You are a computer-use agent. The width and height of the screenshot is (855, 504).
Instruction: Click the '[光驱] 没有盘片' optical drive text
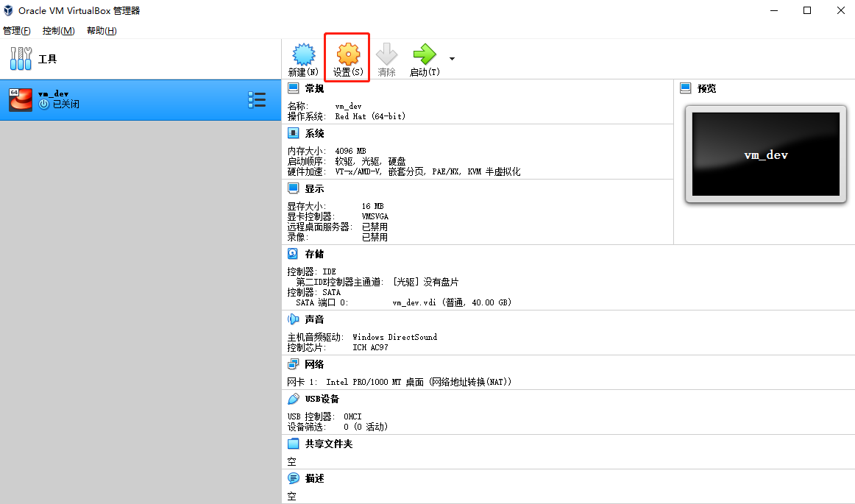coord(426,282)
